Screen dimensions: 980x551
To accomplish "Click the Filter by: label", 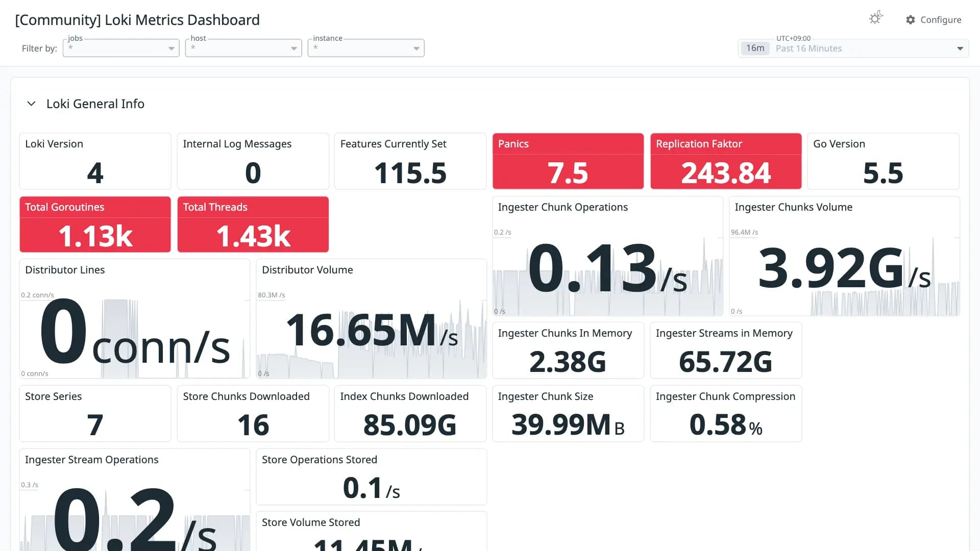I will [x=39, y=48].
